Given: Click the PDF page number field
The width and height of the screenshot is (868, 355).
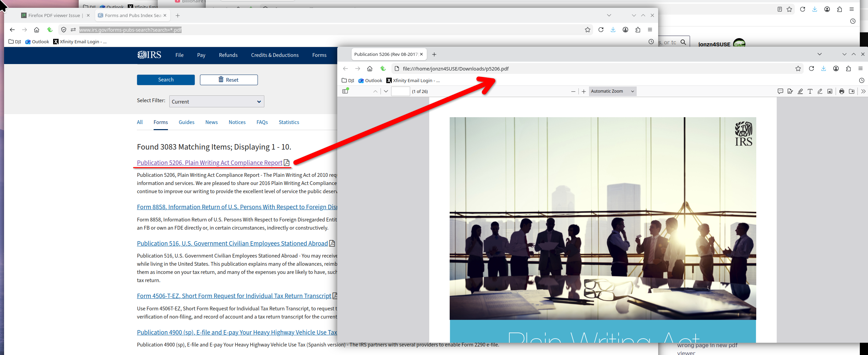Looking at the screenshot, I should point(400,91).
